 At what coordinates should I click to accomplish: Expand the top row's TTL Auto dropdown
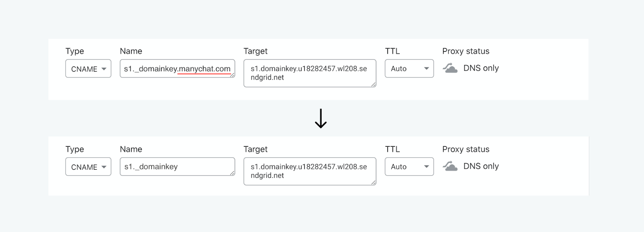point(409,68)
